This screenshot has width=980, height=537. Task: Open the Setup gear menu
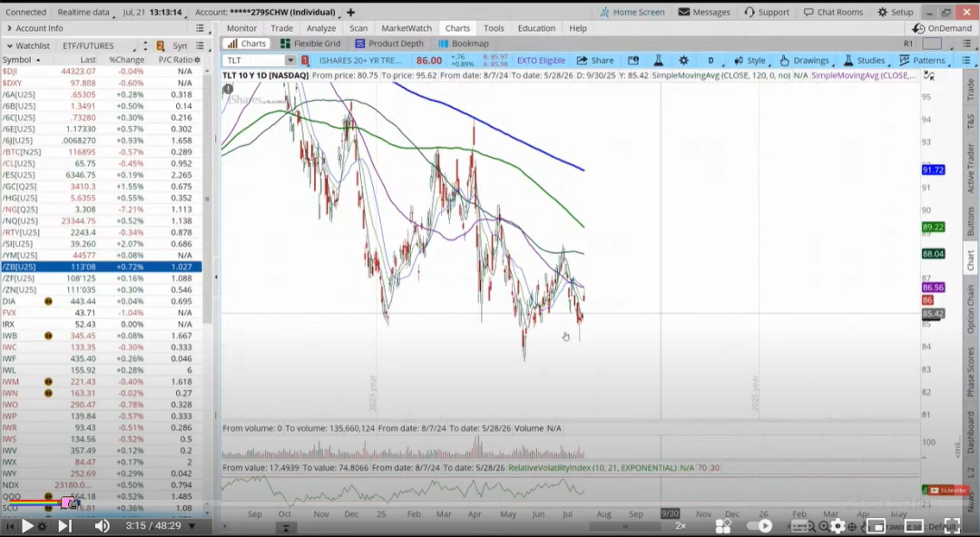(x=895, y=12)
